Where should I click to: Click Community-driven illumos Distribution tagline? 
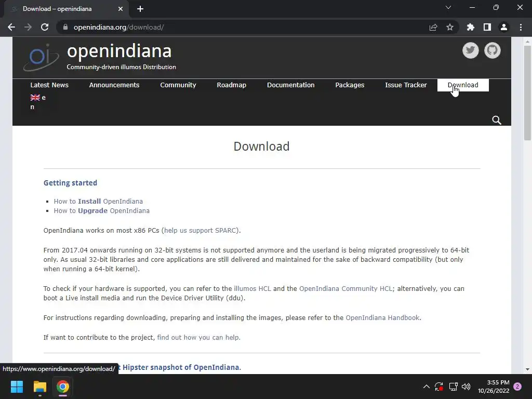[121, 67]
